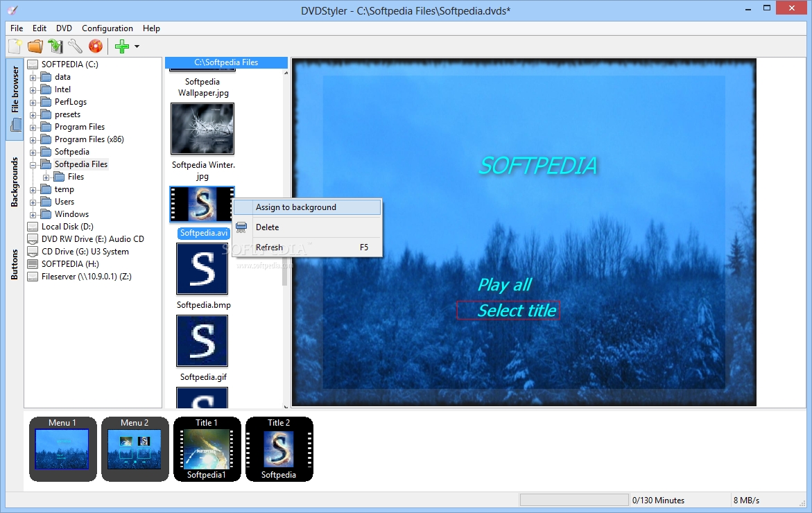Open the Edit menu
The height and width of the screenshot is (513, 812).
tap(40, 28)
